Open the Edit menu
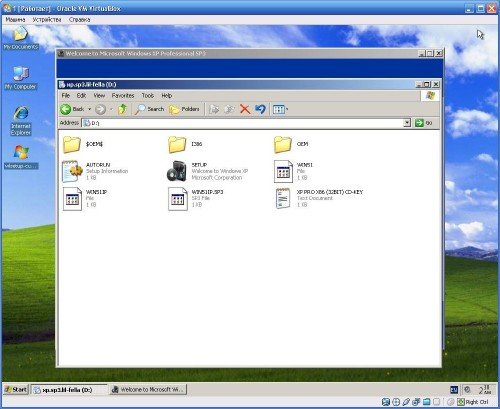This screenshot has height=409, width=500. pyautogui.click(x=81, y=95)
